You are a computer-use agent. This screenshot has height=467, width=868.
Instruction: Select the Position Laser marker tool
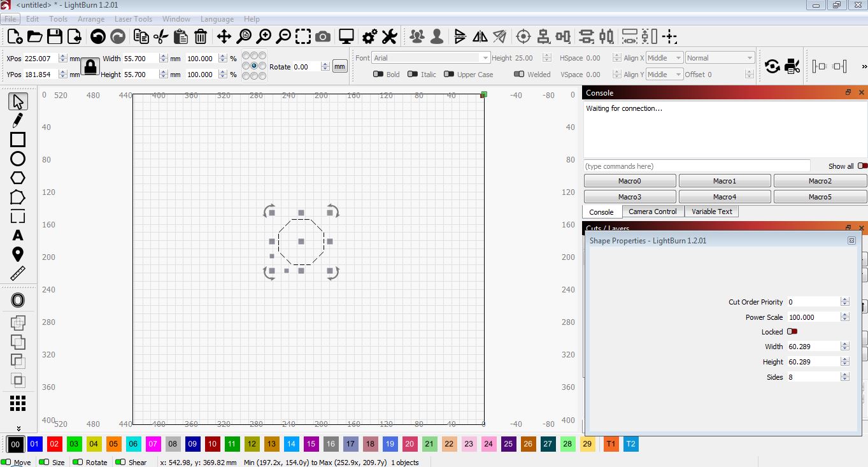point(18,255)
